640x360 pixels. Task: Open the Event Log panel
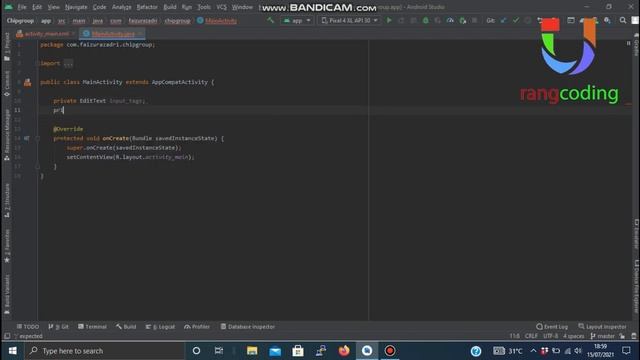pyautogui.click(x=552, y=327)
